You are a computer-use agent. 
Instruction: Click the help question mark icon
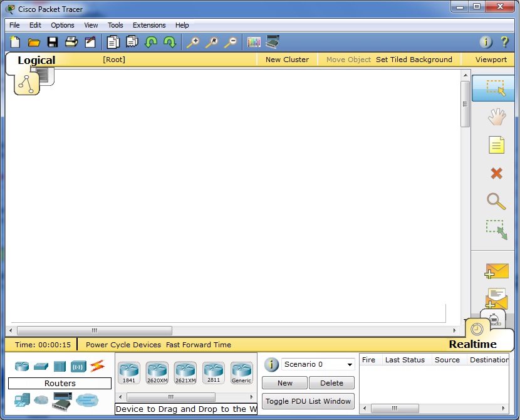[x=504, y=42]
